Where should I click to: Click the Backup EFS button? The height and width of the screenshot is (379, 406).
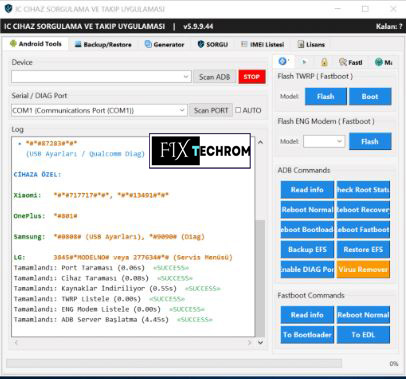307,250
